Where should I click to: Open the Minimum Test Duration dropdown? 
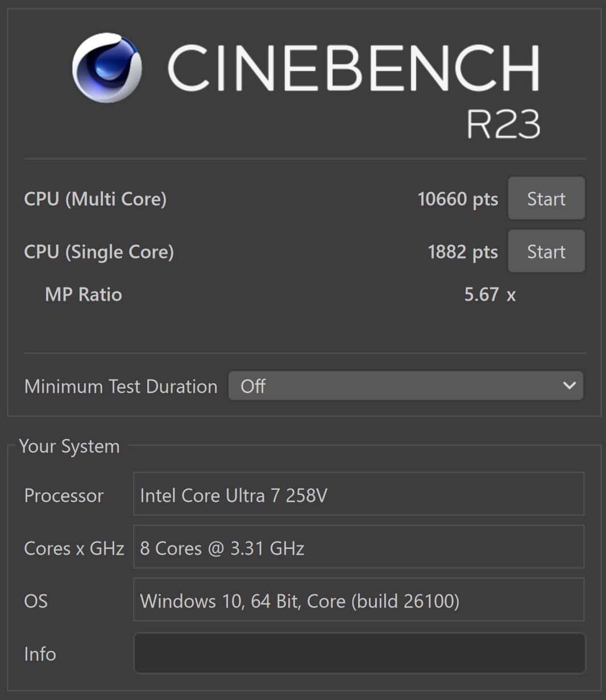tap(406, 386)
